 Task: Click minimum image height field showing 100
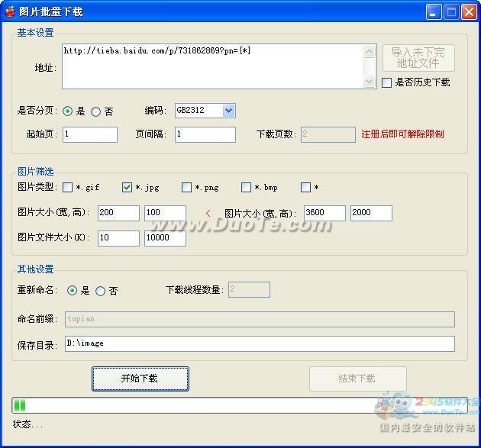tap(165, 213)
